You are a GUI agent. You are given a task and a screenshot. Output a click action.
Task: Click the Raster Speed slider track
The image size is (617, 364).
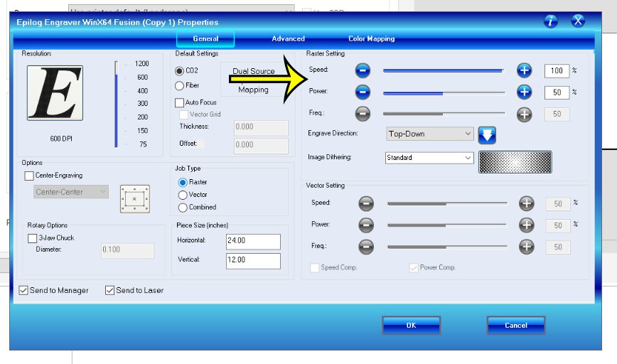click(x=444, y=71)
